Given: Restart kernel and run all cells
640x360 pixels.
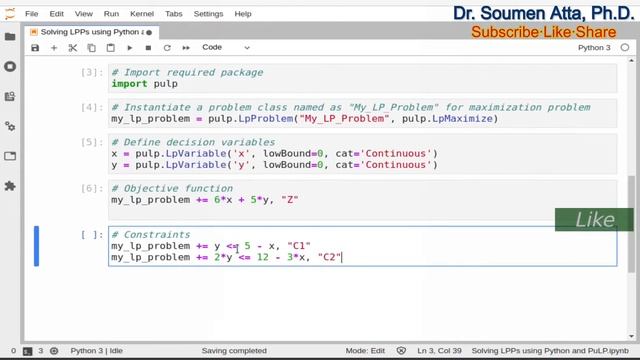Looking at the screenshot, I should click(186, 48).
